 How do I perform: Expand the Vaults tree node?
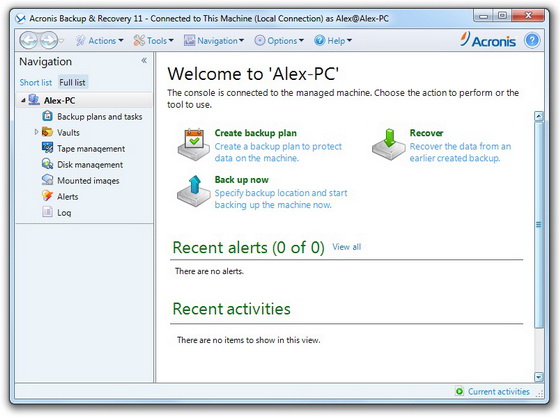(x=36, y=132)
